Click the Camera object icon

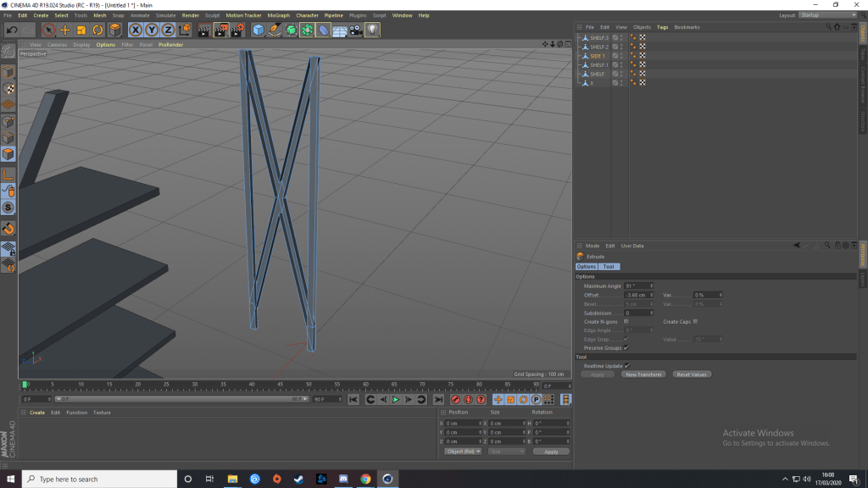pos(356,30)
